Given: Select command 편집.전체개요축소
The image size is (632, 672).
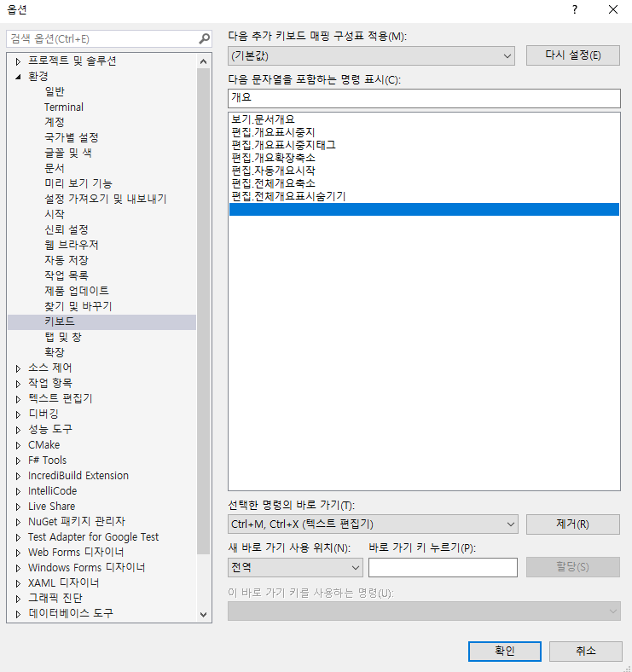Looking at the screenshot, I should [273, 183].
